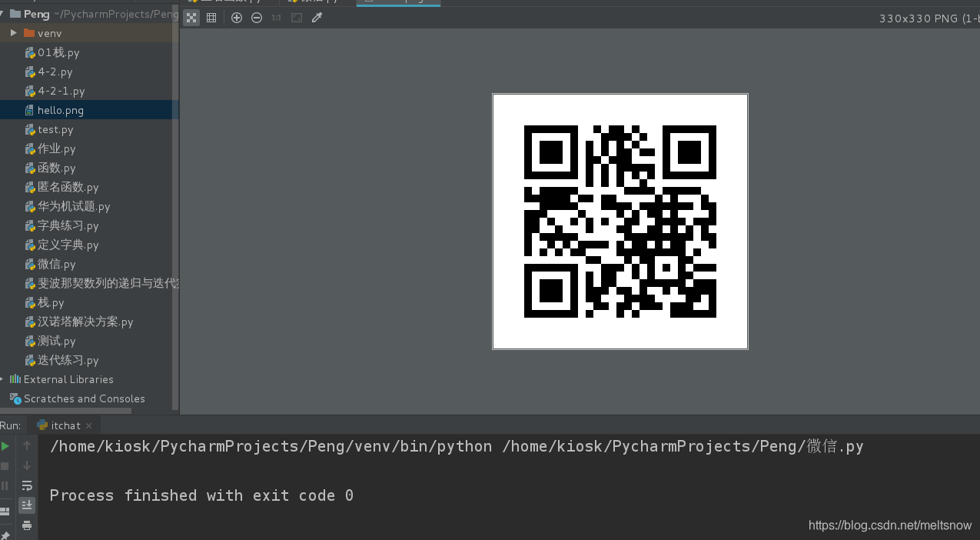Expand the venv folder arrow

(x=14, y=33)
